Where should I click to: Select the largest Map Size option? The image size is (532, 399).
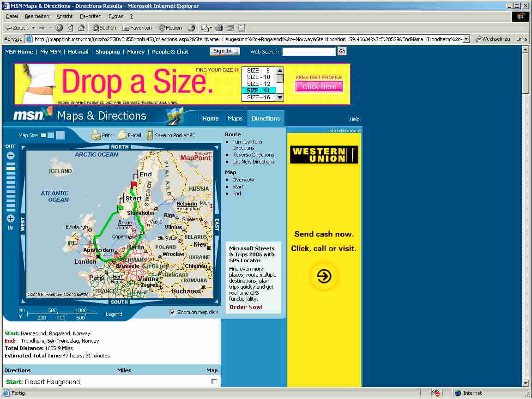60,135
